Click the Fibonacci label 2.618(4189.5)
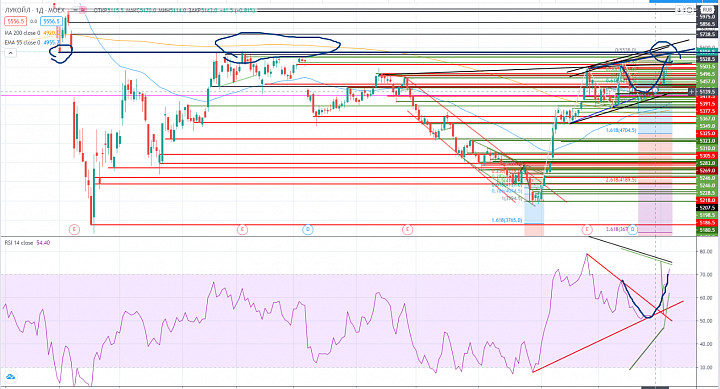Screen dimensions: 720x389 (621, 180)
